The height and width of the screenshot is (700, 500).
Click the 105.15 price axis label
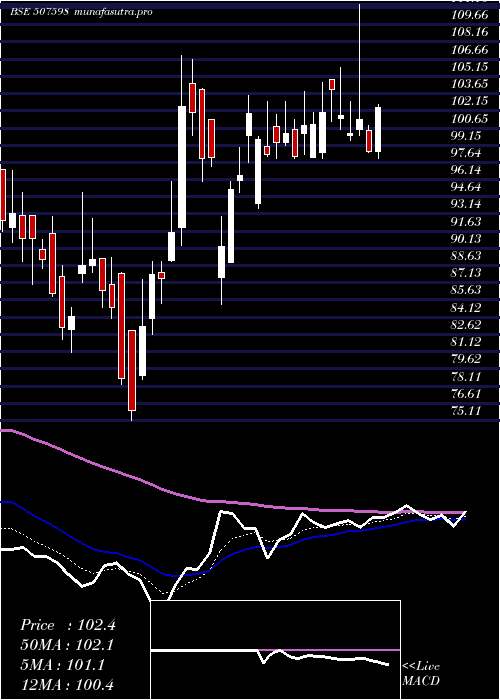tap(469, 67)
